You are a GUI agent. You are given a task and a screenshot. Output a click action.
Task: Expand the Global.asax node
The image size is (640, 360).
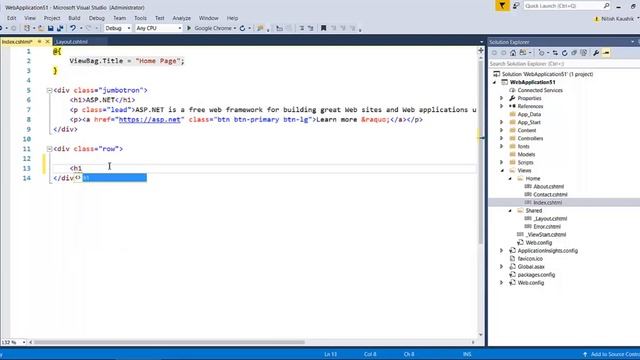[502, 267]
